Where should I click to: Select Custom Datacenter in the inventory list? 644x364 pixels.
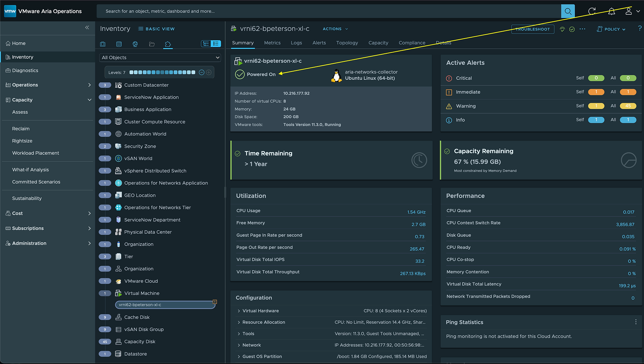click(146, 85)
